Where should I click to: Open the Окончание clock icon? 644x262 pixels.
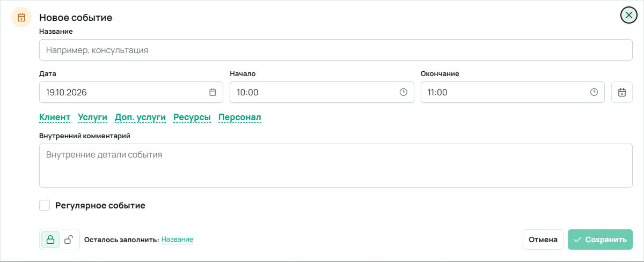(594, 92)
